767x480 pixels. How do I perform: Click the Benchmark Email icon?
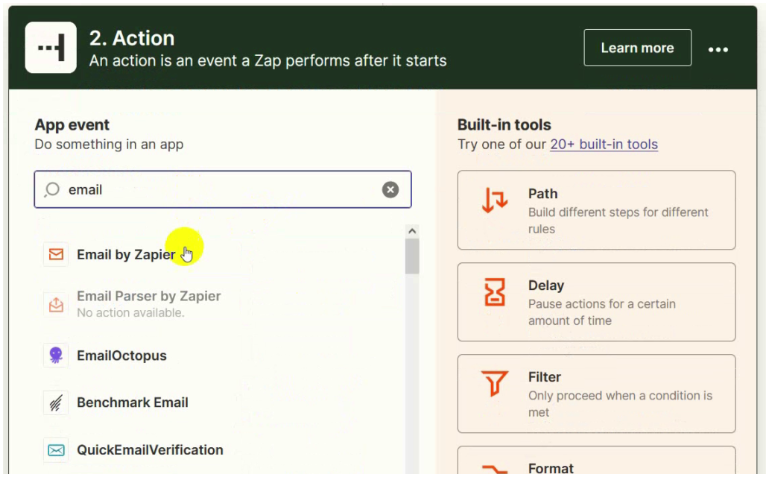point(56,403)
